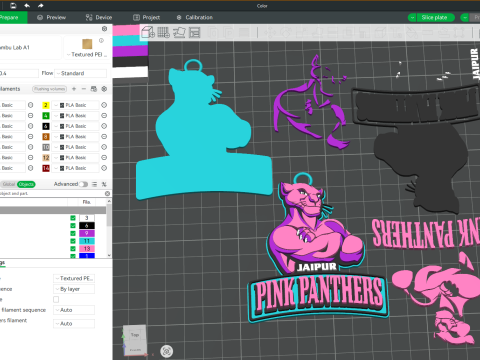
Task: Expand the arrow beside Slice plate
Action: [x=412, y=18]
